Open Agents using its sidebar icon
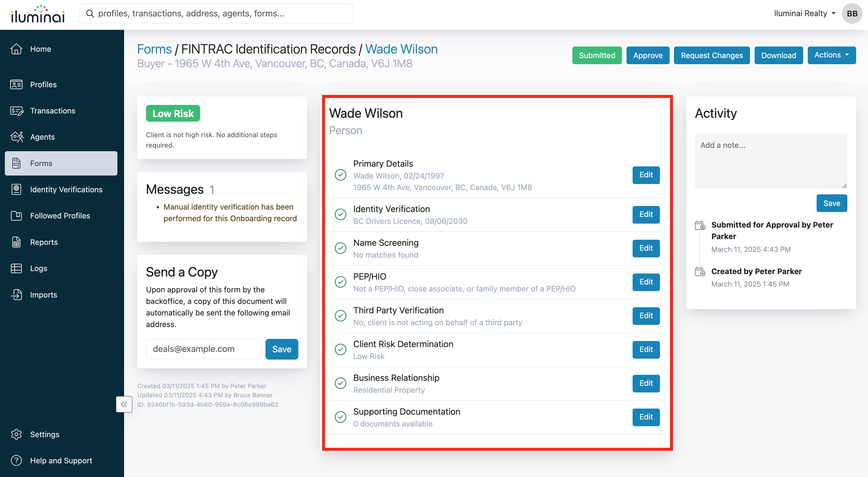This screenshot has height=477, width=868. [16, 137]
